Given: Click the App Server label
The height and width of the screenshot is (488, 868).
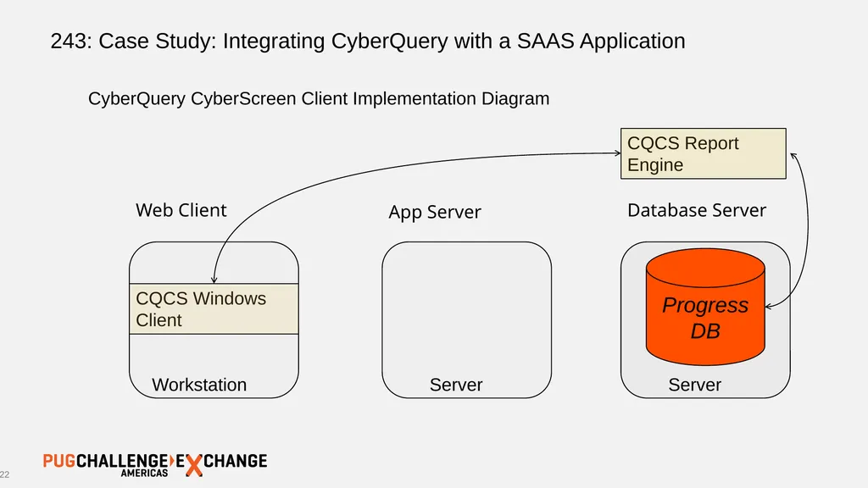Looking at the screenshot, I should (x=435, y=212).
